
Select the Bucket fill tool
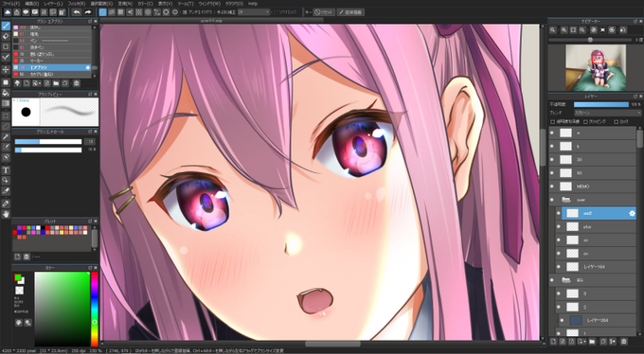point(6,93)
